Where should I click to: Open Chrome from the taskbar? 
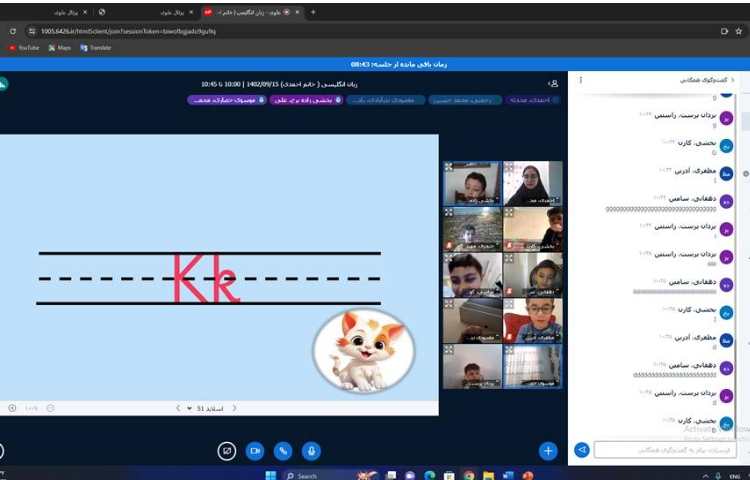click(469, 476)
